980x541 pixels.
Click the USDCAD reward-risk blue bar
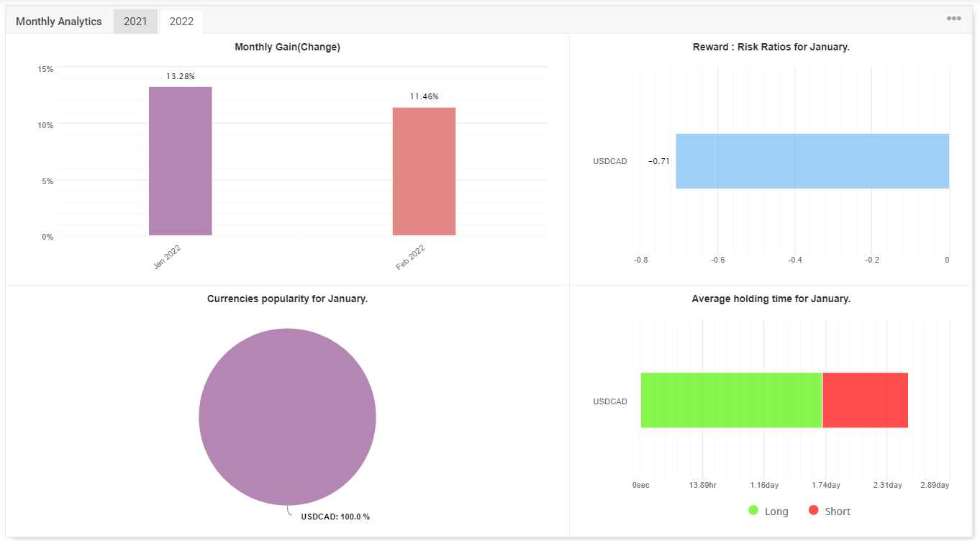[812, 161]
